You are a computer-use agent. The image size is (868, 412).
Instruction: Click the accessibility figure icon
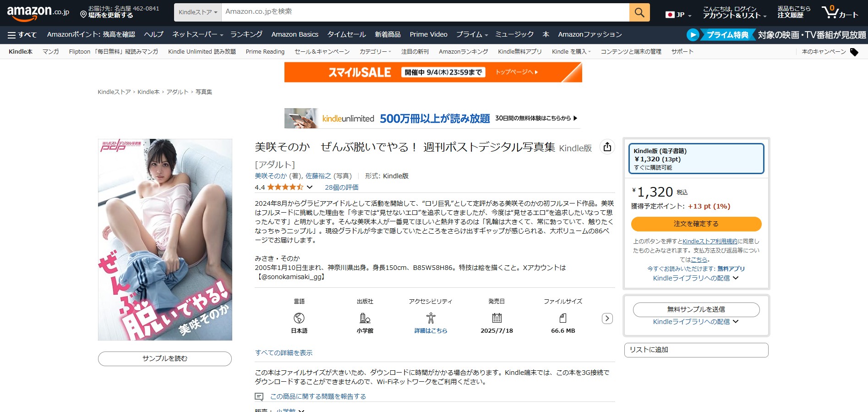pos(431,318)
